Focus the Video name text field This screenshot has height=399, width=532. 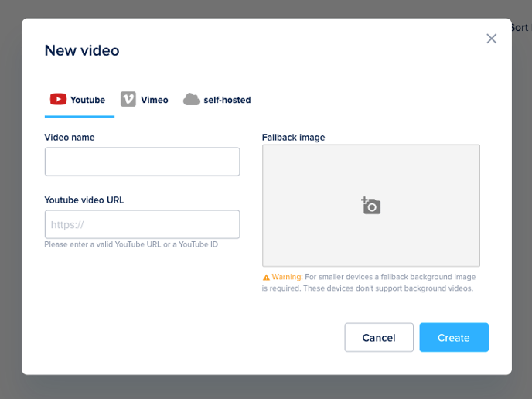[142, 162]
